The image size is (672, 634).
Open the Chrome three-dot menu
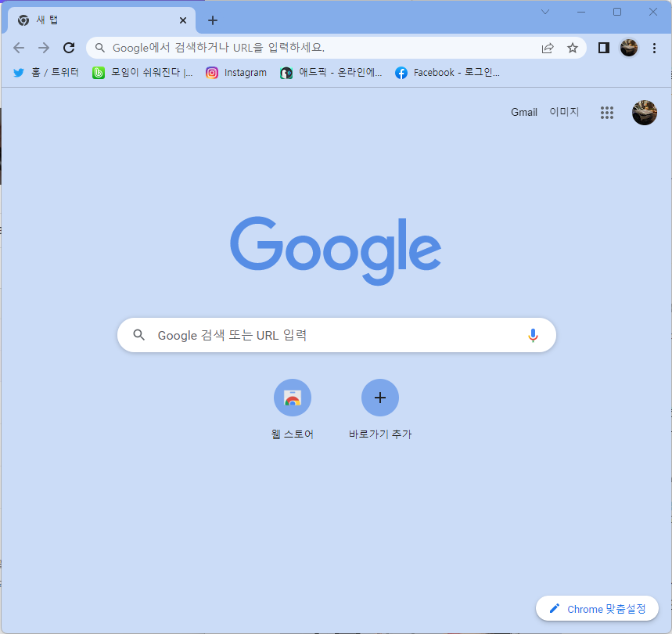[655, 48]
